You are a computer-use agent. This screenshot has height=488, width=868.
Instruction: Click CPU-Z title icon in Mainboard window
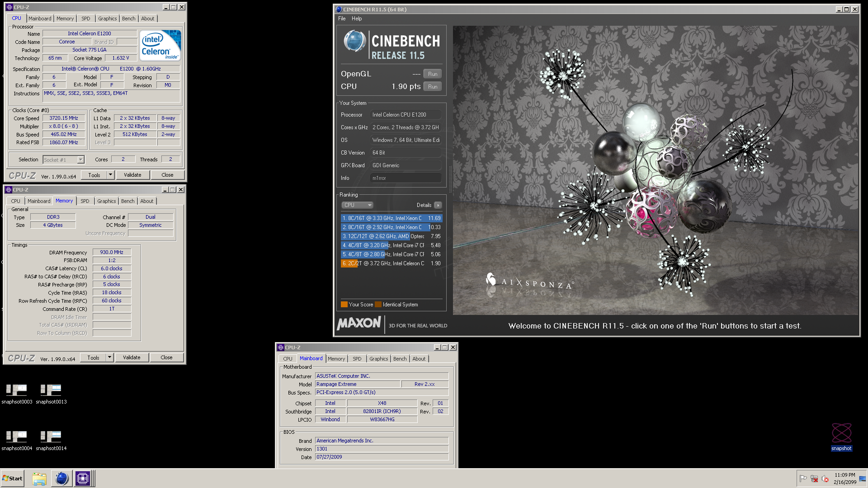(281, 347)
